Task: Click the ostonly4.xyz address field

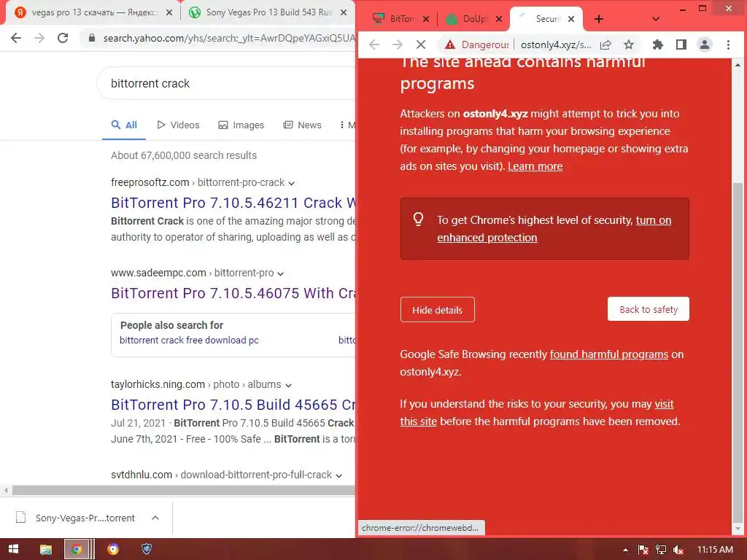Action: pyautogui.click(x=555, y=44)
